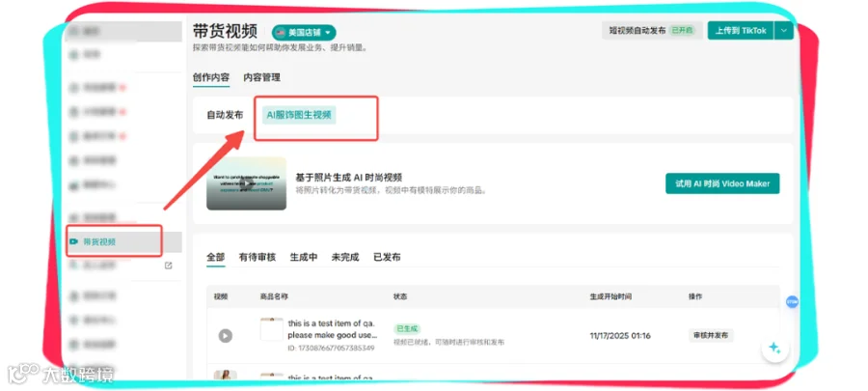Filter list by 生成中 status
Viewport: 868px width, 391px height.
coord(304,257)
